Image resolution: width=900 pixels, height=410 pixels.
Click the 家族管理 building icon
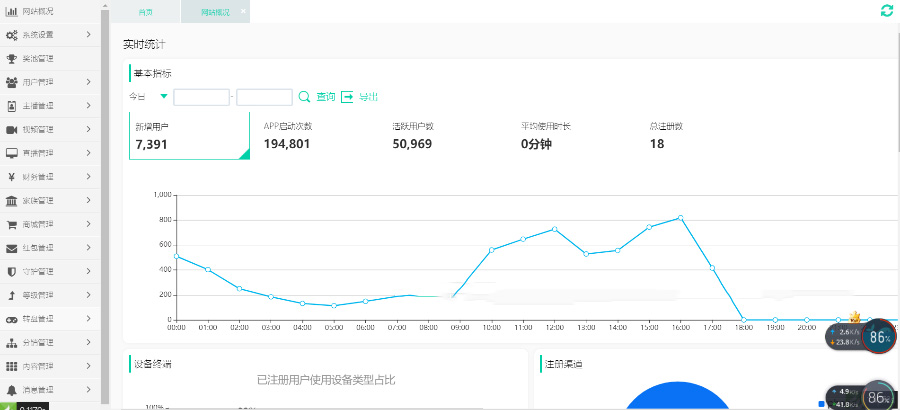(x=11, y=201)
